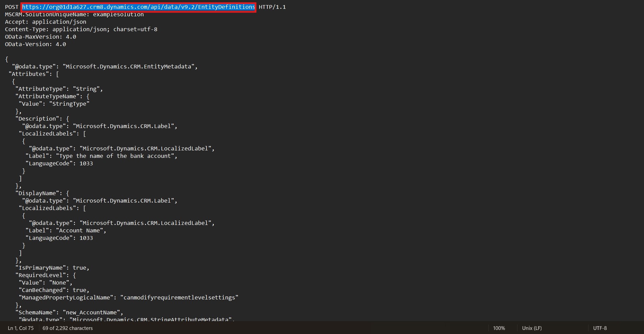Click the highlighted EntityDefinitions URL
This screenshot has height=334, width=644.
point(138,7)
